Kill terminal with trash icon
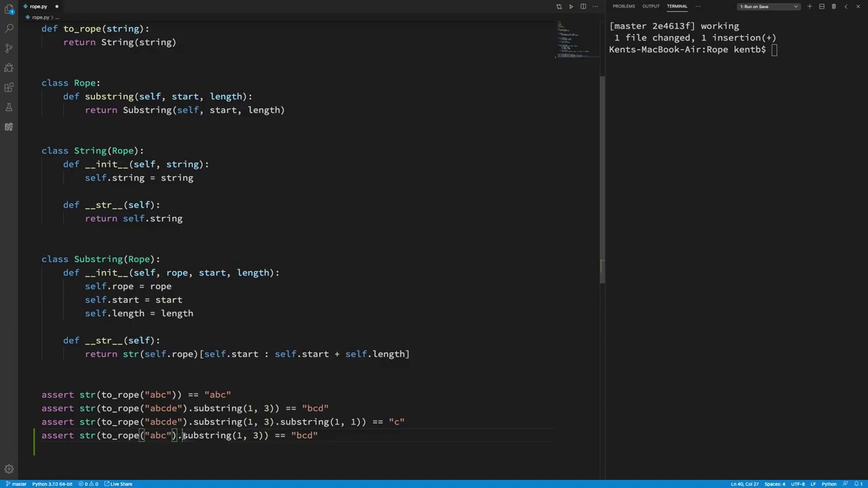Image resolution: width=868 pixels, height=488 pixels. pos(833,7)
